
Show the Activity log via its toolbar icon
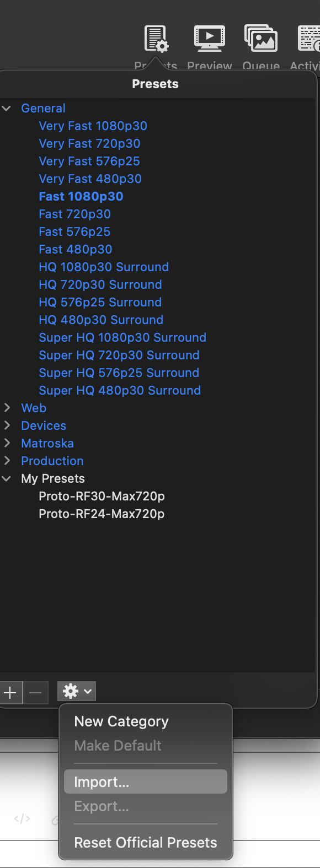(309, 39)
